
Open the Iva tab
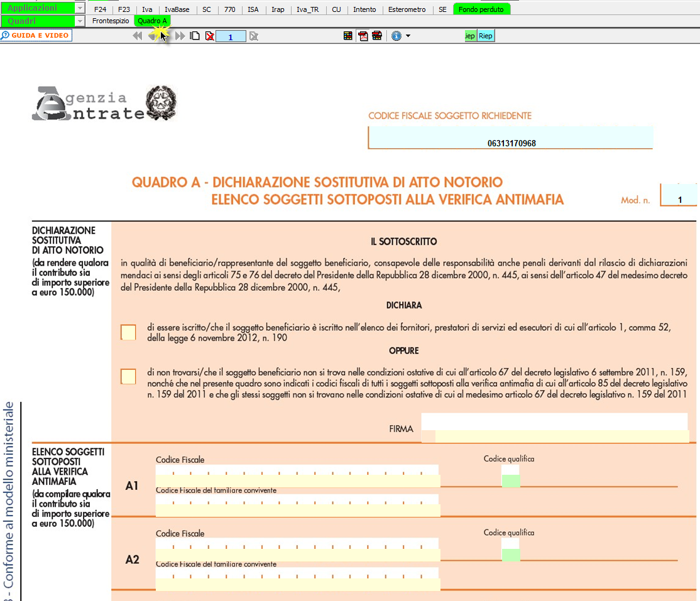pos(147,9)
